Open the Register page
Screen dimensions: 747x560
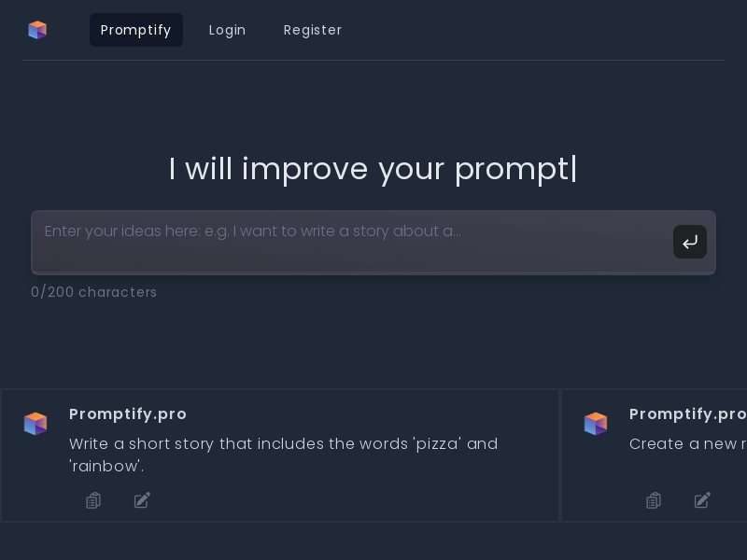(313, 30)
